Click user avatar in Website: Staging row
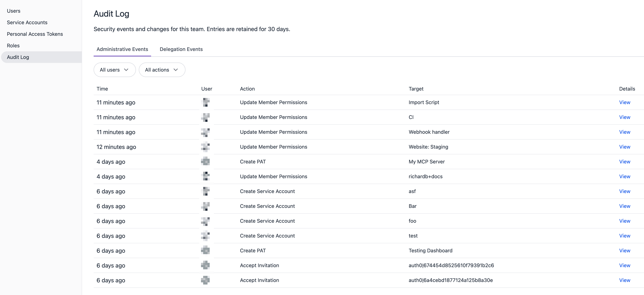644x295 pixels. pos(206,147)
